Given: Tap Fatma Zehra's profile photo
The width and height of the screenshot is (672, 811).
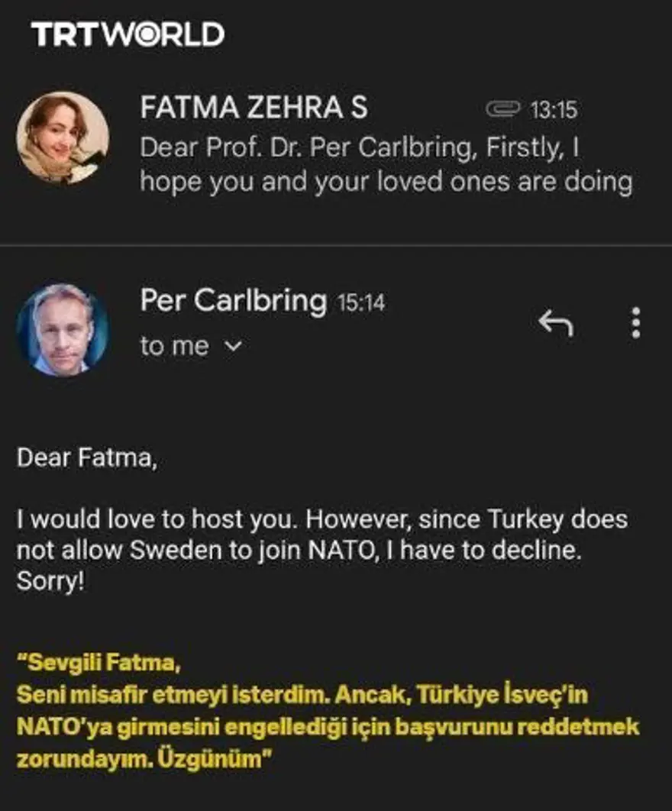Looking at the screenshot, I should (x=63, y=138).
